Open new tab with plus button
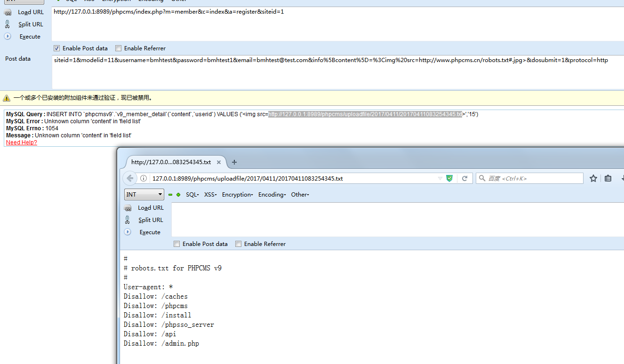The image size is (624, 364). [234, 162]
